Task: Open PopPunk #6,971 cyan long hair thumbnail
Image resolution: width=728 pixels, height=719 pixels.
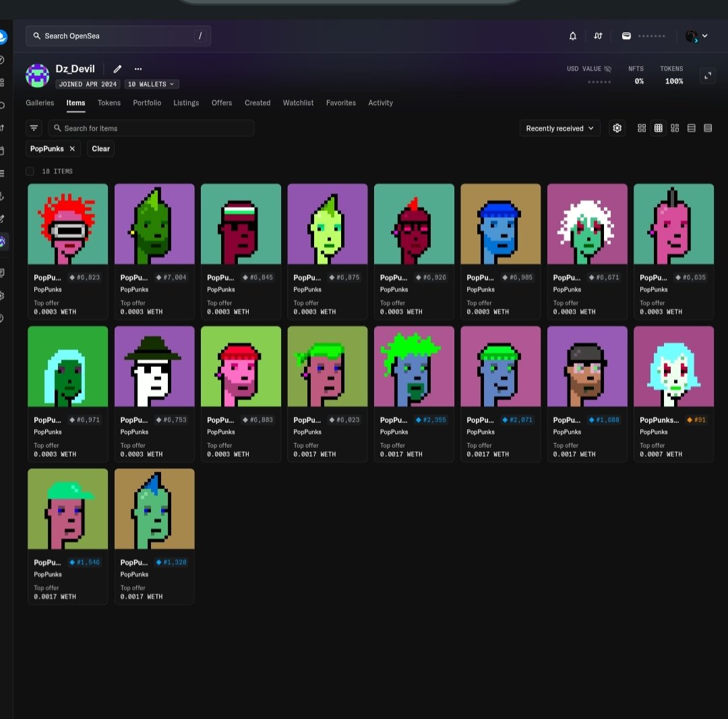Action: click(x=68, y=366)
